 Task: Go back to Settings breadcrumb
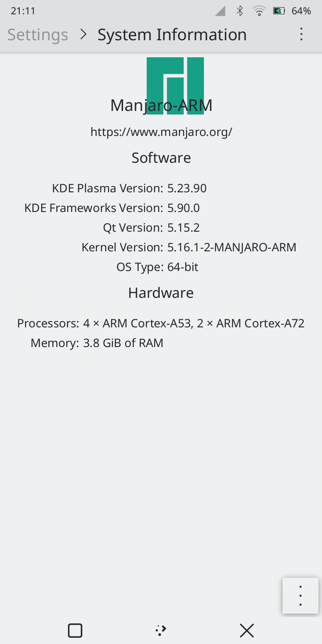click(x=38, y=34)
